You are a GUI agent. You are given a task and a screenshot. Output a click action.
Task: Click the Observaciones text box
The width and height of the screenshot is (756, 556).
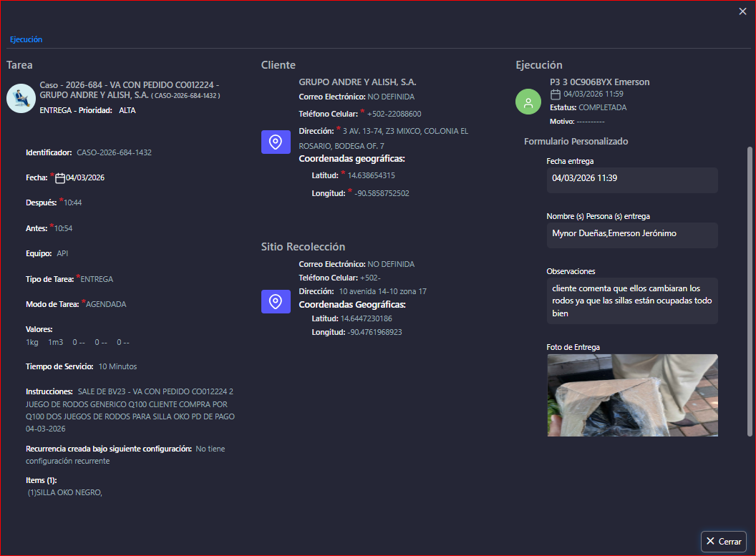coord(631,301)
